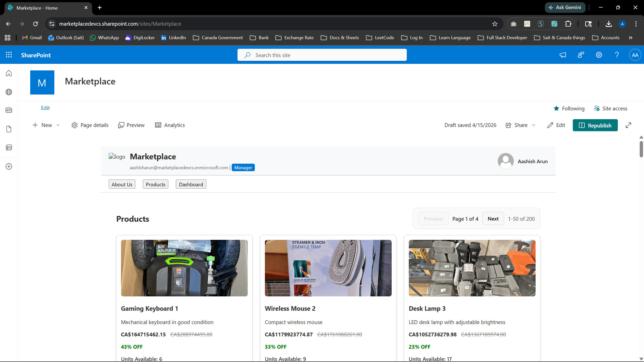Open SharePoint settings gear
The width and height of the screenshot is (644, 362).
pos(599,55)
